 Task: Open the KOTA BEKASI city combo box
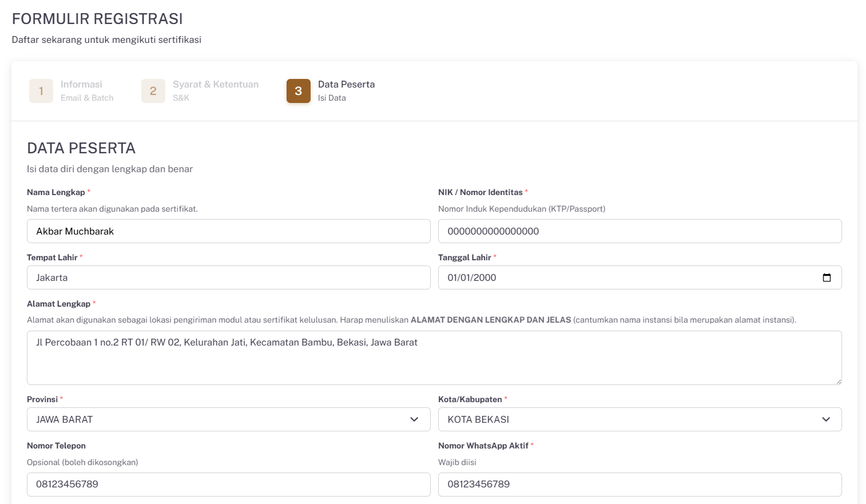629,419
